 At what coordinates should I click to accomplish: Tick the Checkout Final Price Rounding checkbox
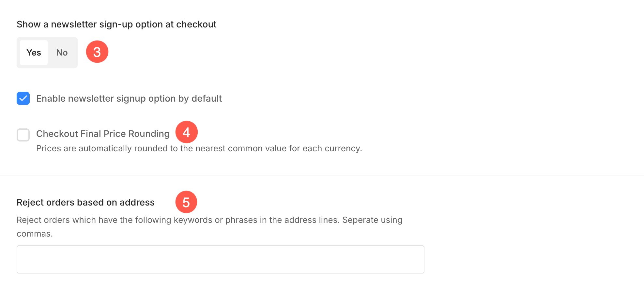(x=23, y=135)
